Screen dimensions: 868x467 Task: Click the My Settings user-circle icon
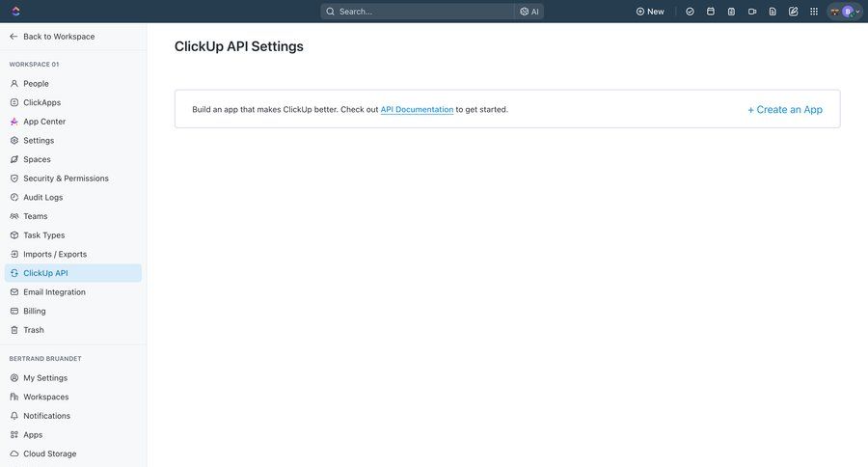[14, 378]
